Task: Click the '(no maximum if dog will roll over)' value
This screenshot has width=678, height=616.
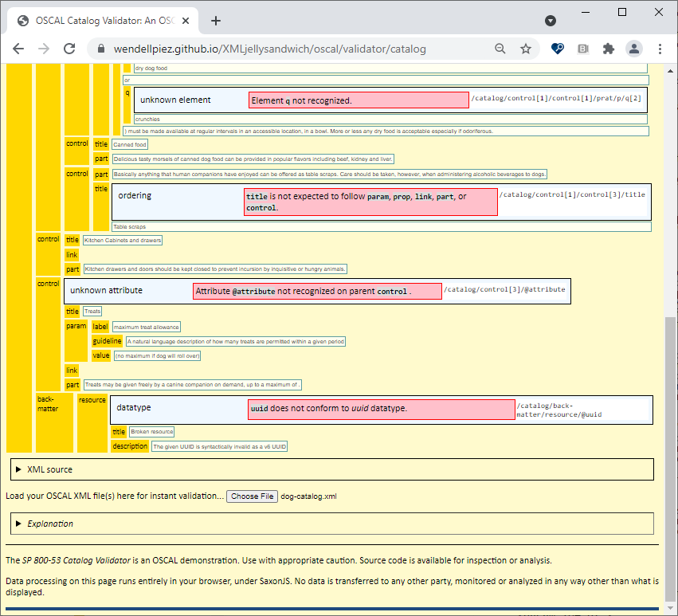Action: coord(158,356)
